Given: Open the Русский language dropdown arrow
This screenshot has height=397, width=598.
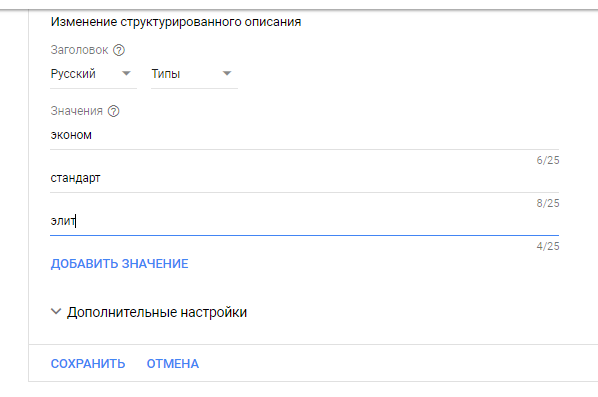Looking at the screenshot, I should tap(126, 73).
